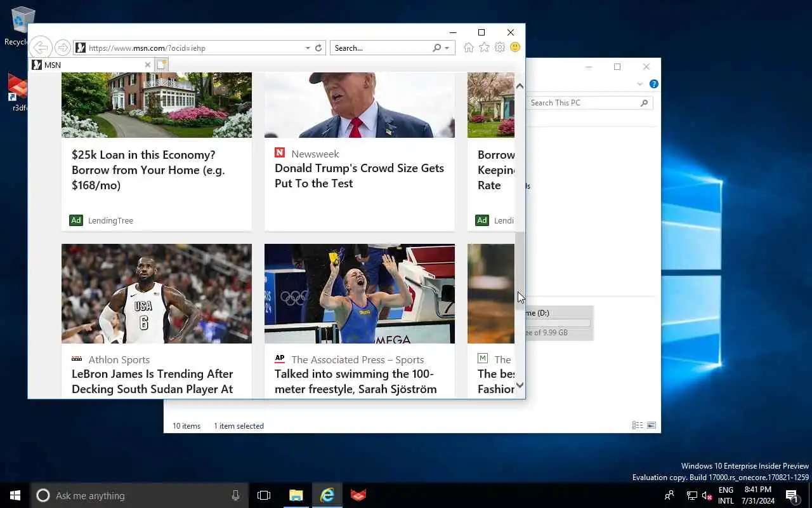The height and width of the screenshot is (508, 812).
Task: Click the D: drive capacity bar
Action: click(558, 323)
